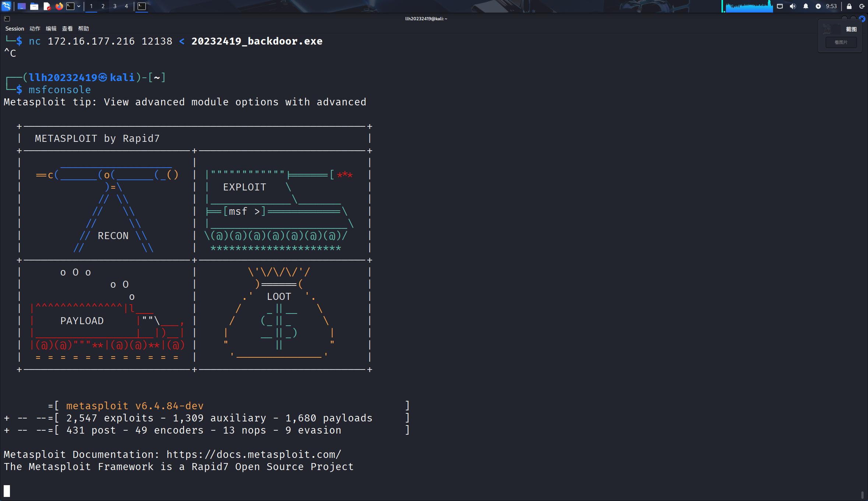Image resolution: width=868 pixels, height=501 pixels.
Task: Open the Kali applications menu
Action: click(6, 6)
